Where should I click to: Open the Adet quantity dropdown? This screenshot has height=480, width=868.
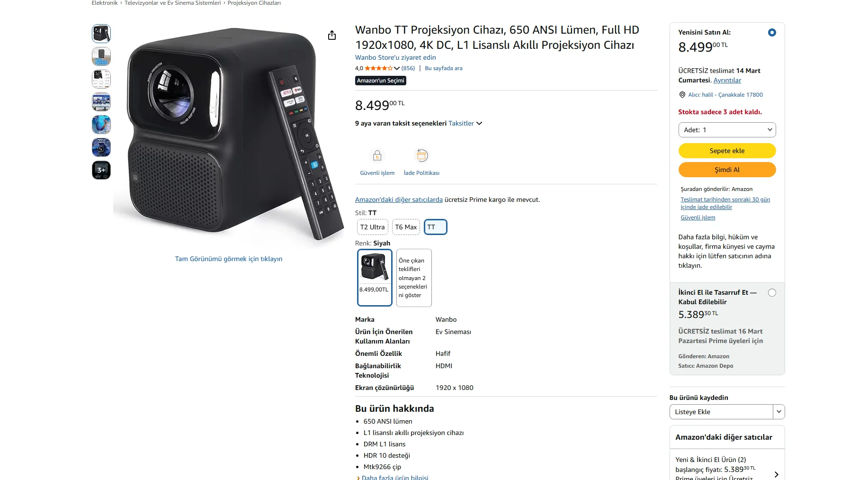(727, 130)
